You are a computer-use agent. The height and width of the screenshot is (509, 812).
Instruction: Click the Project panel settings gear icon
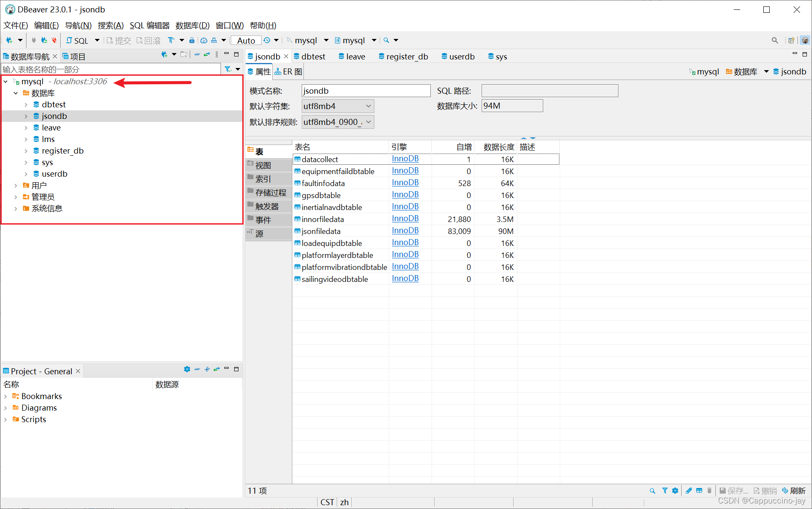tap(187, 369)
